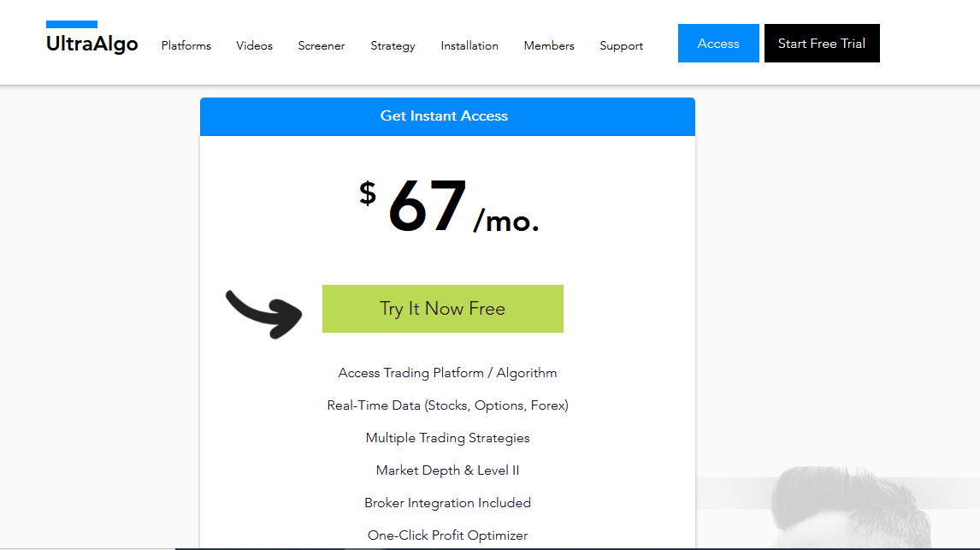Click 'One-Click Profit Optimizer' feature text
The width and height of the screenshot is (980, 550).
pyautogui.click(x=447, y=535)
